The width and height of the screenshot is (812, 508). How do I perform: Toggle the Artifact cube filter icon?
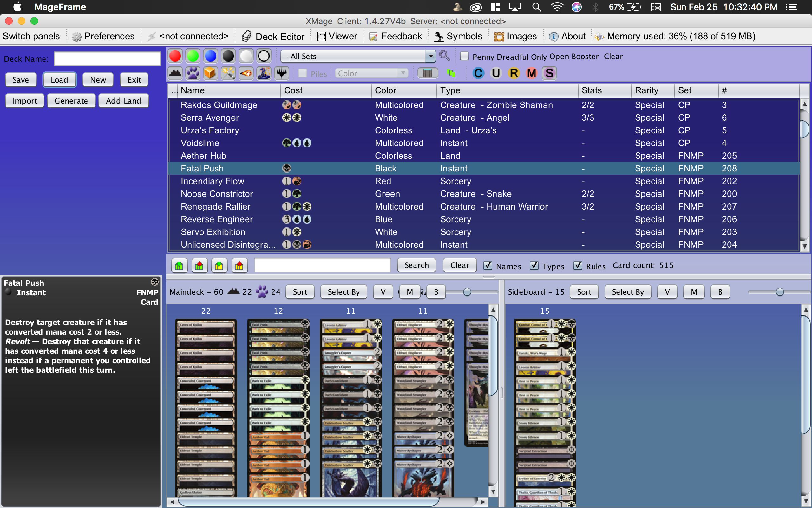(x=210, y=73)
